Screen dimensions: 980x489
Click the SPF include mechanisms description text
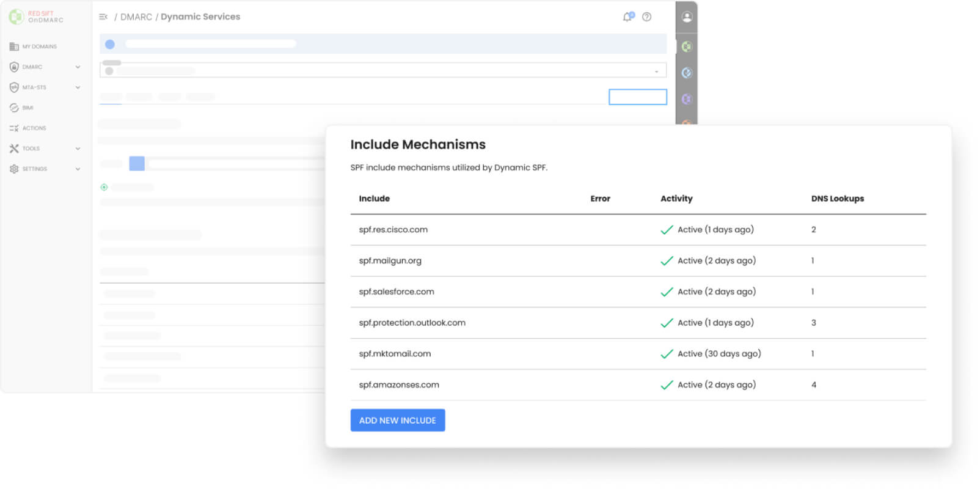(449, 167)
